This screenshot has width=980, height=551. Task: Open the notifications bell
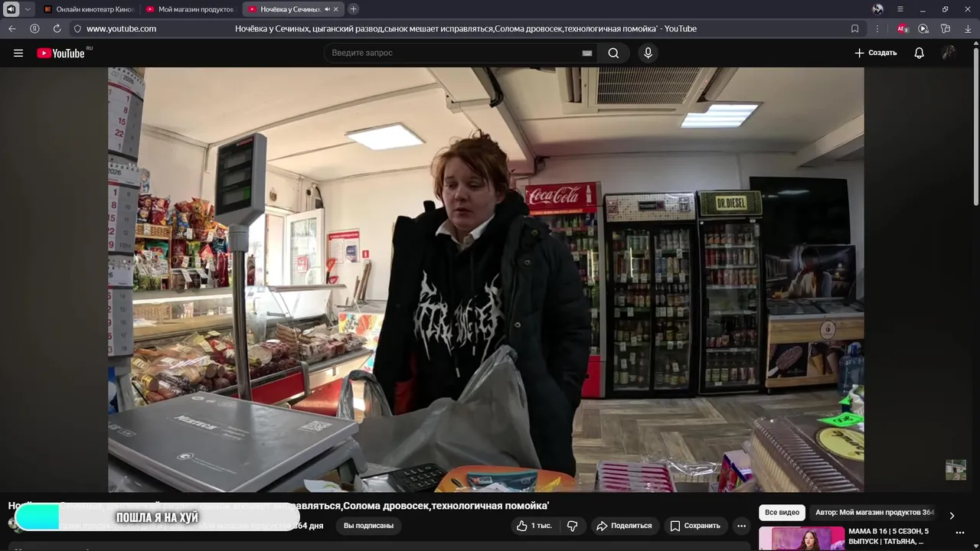(x=919, y=53)
